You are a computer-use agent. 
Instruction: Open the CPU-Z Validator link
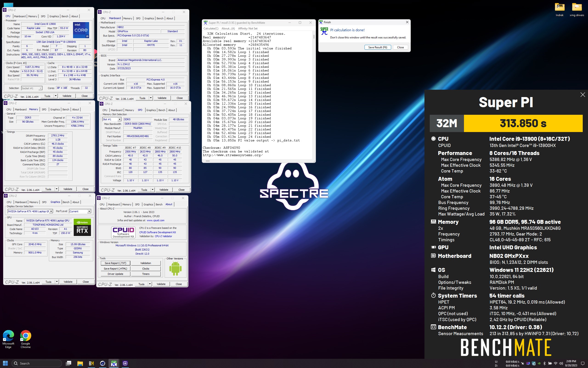click(163, 236)
